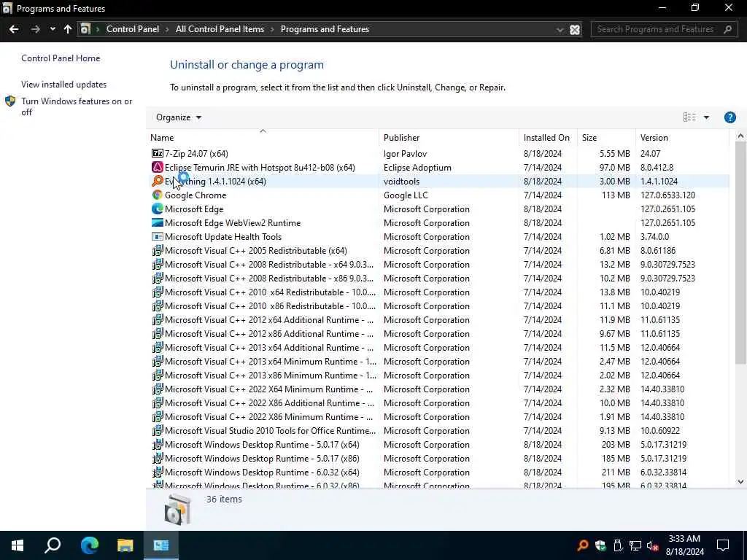This screenshot has height=560, width=747.
Task: Click the All Control Panel Items breadcrumb
Action: [x=220, y=29]
